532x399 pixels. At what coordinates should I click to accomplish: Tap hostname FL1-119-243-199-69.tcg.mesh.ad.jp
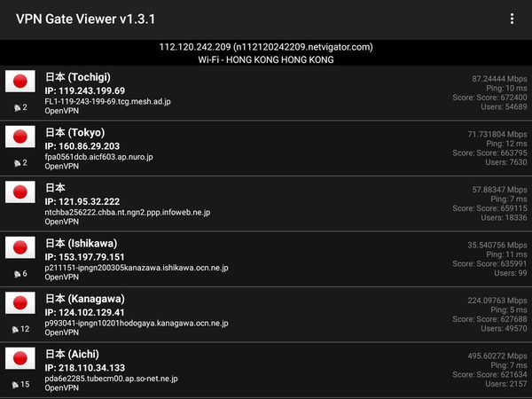point(108,101)
